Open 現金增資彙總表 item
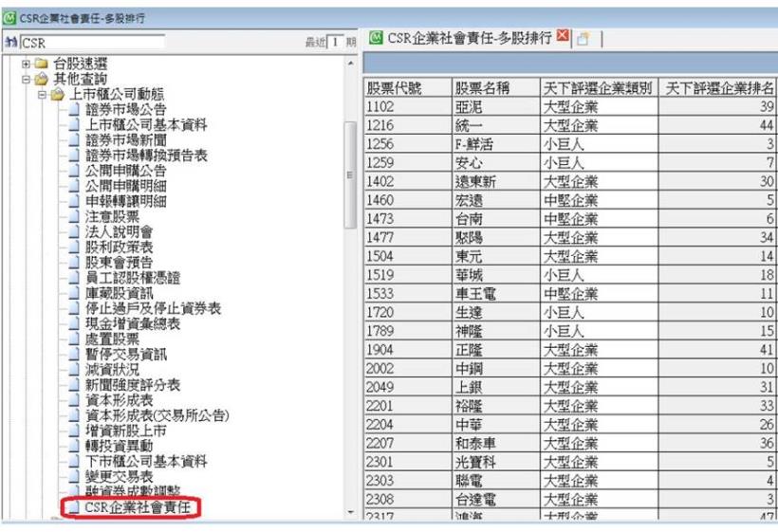The width and height of the screenshot is (778, 532). [133, 323]
